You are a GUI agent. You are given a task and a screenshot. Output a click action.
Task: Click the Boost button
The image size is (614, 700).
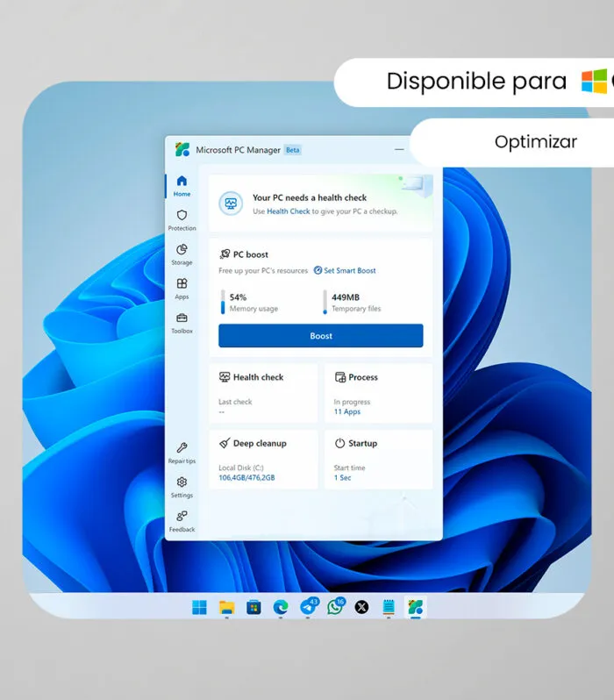pyautogui.click(x=321, y=336)
